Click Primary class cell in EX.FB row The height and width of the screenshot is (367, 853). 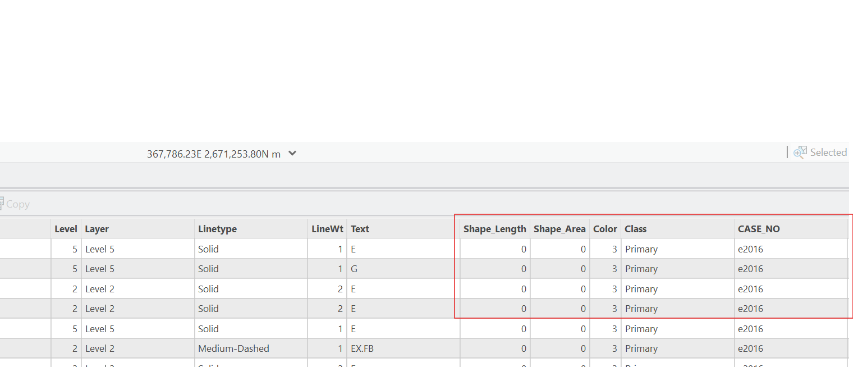click(x=677, y=349)
